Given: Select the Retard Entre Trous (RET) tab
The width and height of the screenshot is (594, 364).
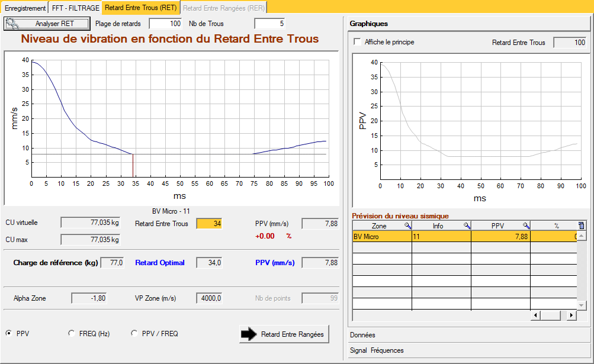Looking at the screenshot, I should (141, 8).
